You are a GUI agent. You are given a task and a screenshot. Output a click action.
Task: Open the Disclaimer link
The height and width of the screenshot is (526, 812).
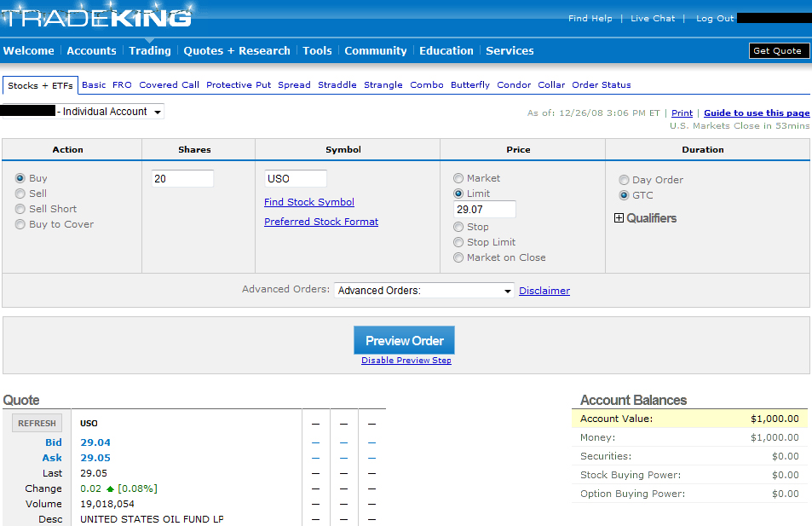(544, 291)
